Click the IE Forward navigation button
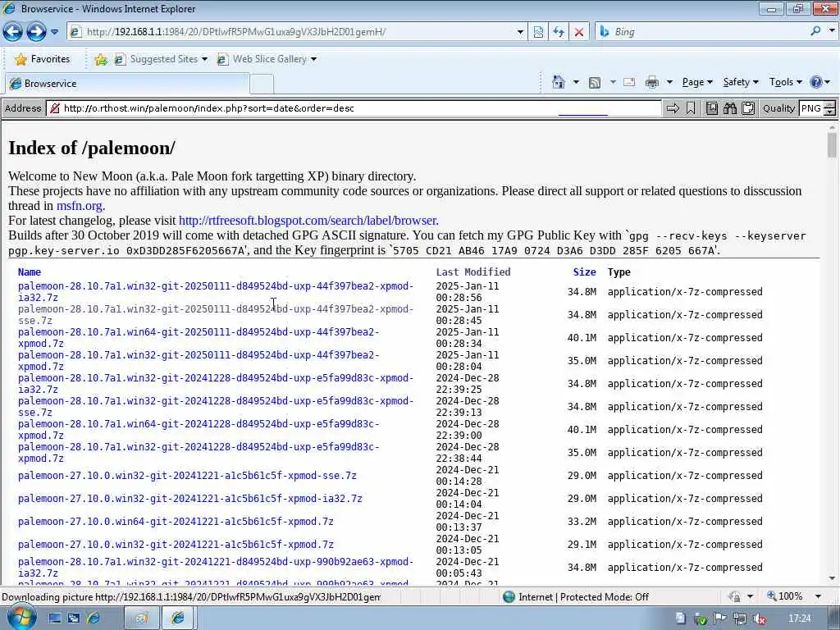This screenshot has height=630, width=840. (x=36, y=32)
